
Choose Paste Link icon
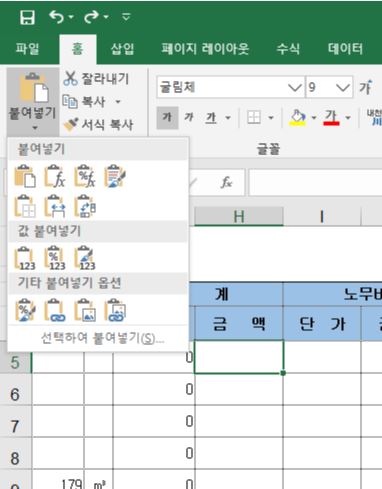coord(55,310)
